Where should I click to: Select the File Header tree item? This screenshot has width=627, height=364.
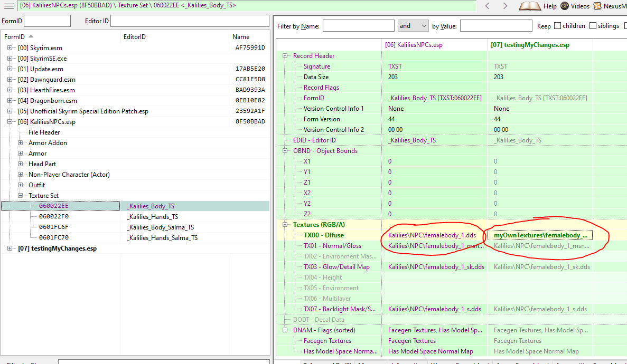point(44,132)
